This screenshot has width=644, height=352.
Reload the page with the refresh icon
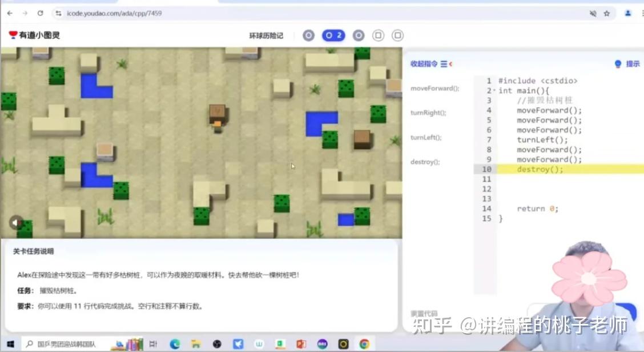pyautogui.click(x=40, y=13)
